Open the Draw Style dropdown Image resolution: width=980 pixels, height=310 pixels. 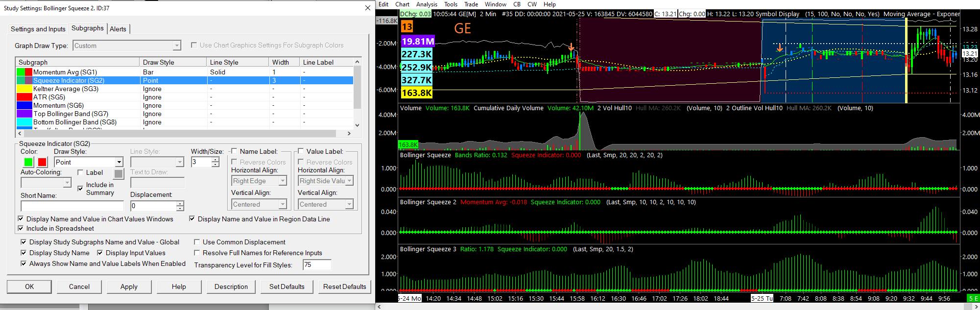[x=119, y=162]
